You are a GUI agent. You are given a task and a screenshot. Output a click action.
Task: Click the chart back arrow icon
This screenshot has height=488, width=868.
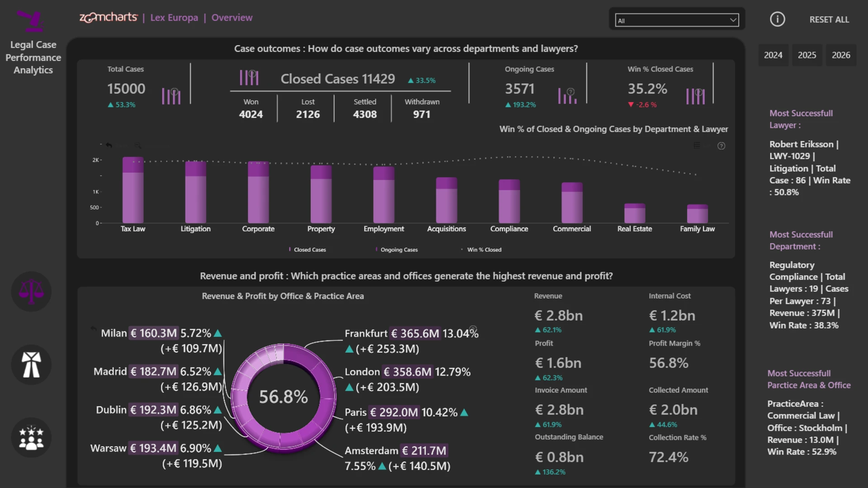pyautogui.click(x=109, y=145)
